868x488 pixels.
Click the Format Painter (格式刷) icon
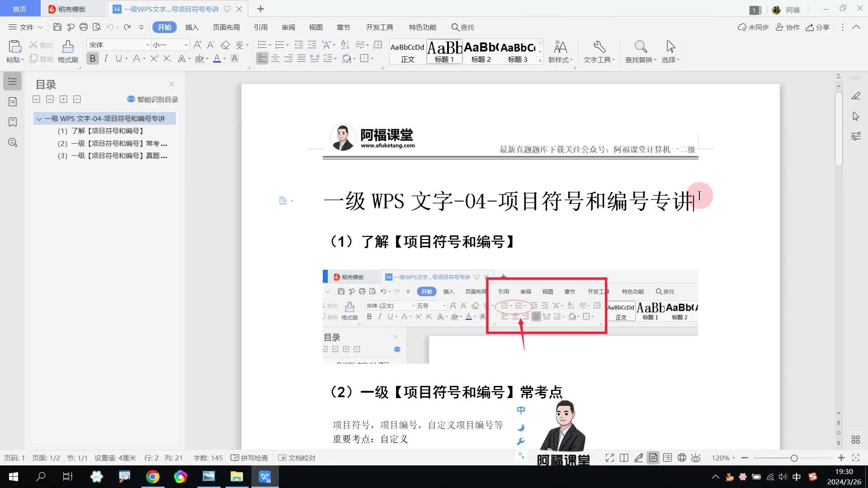click(x=68, y=47)
